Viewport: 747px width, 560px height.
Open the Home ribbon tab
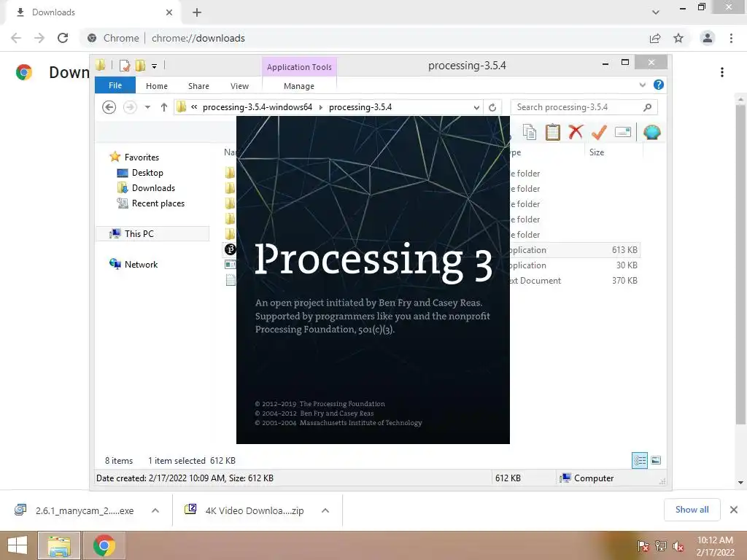tap(157, 86)
